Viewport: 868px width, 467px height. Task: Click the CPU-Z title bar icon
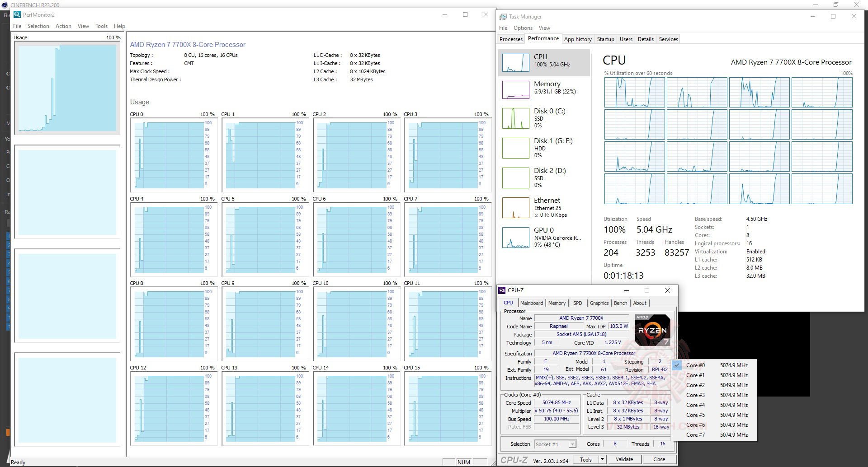coord(502,290)
